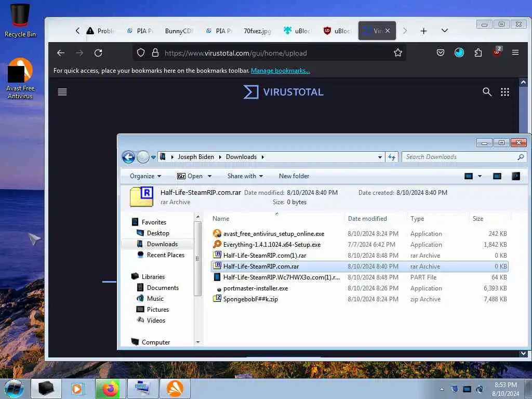
Task: Select portmaster-installer.exe file
Action: [x=360, y=288]
